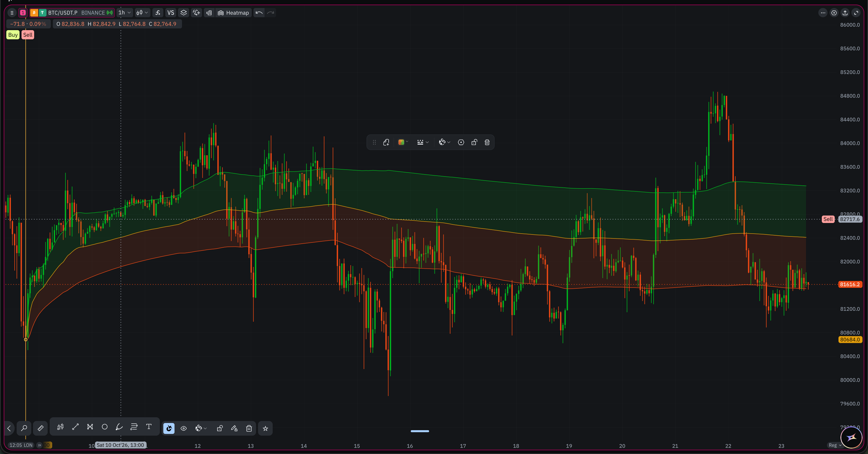Open the sync/link dropdown in floating toolbar
Screen dimensions: 868x454
[x=444, y=142]
